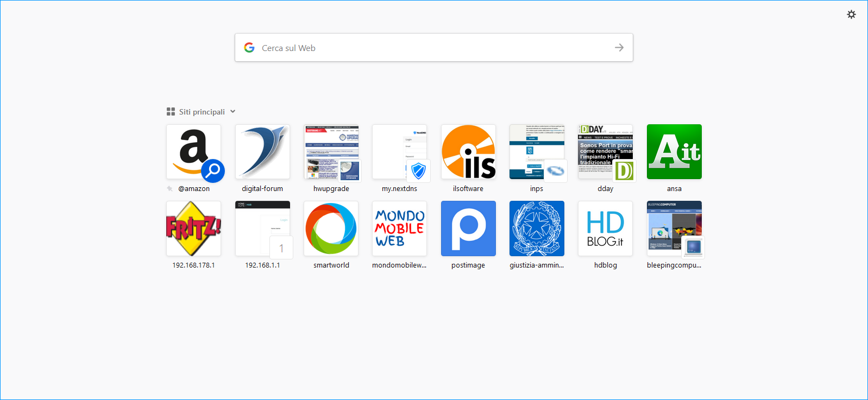868x400 pixels.
Task: Open the hwupgrade site thumbnail
Action: pos(331,152)
